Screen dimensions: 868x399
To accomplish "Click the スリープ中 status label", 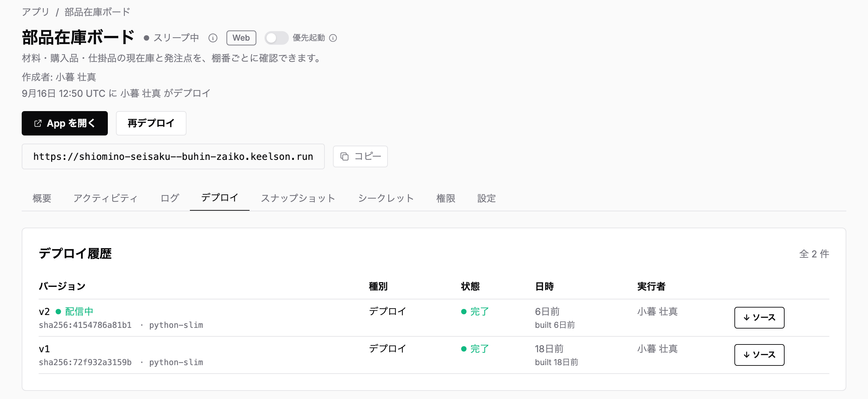I will click(172, 38).
